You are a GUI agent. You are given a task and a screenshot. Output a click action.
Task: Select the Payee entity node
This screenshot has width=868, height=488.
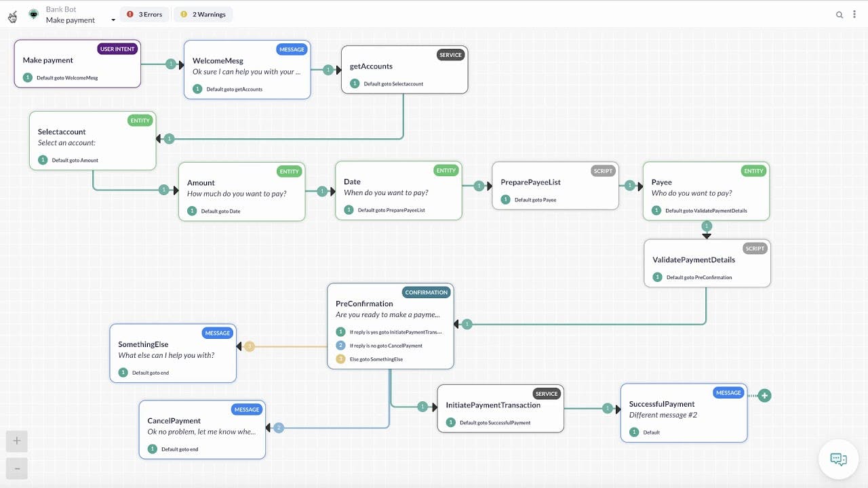[706, 191]
